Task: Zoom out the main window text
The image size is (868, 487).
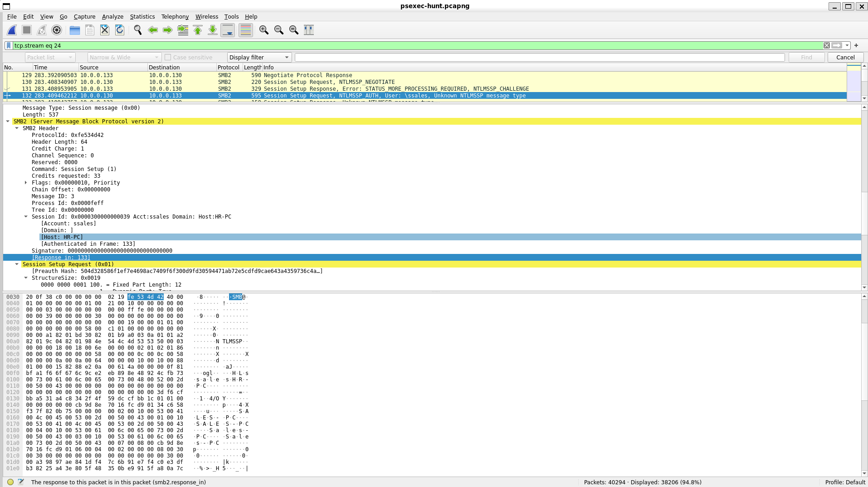Action: click(x=279, y=30)
